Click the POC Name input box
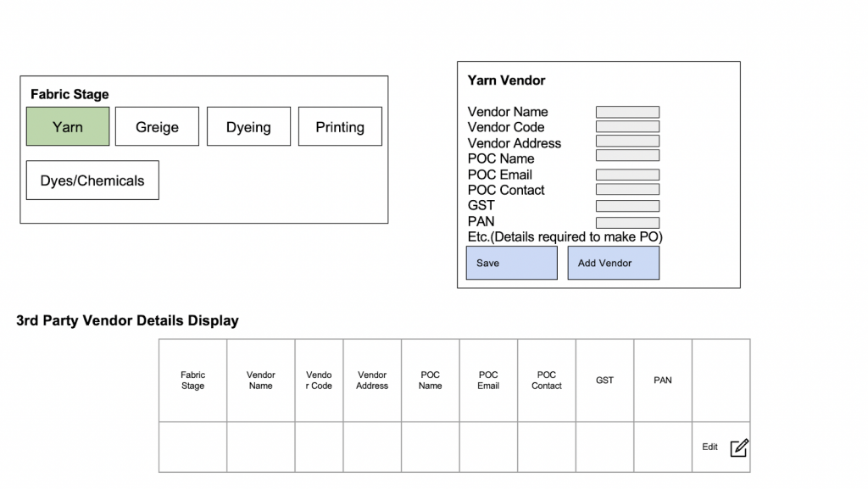Image resolution: width=868 pixels, height=489 pixels. (x=627, y=156)
